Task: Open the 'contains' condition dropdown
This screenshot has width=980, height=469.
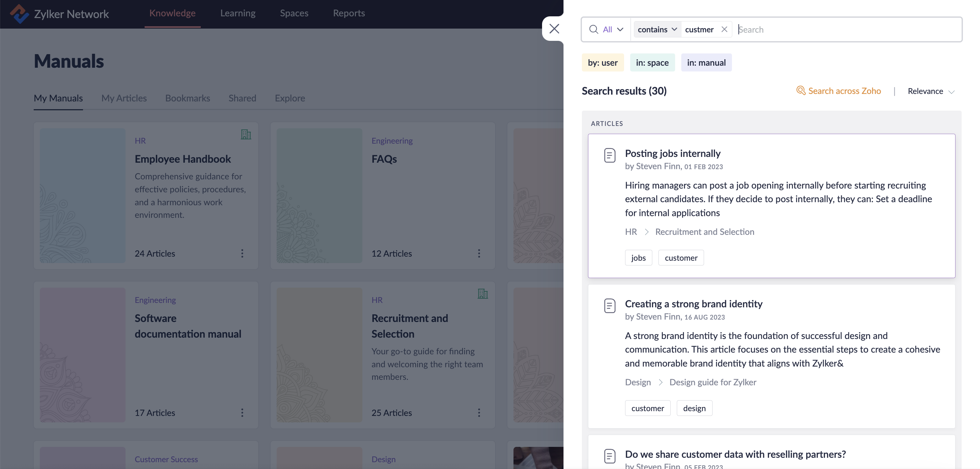Action: [x=657, y=29]
